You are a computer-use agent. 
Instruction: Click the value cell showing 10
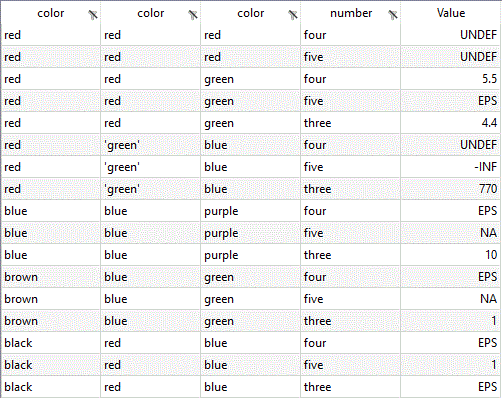[x=450, y=255]
